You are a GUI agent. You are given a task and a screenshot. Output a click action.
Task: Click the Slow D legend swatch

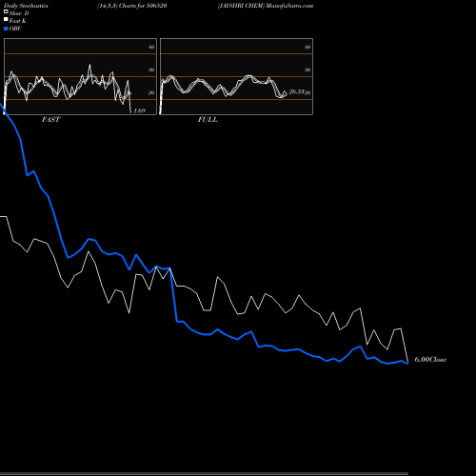[x=6, y=11]
